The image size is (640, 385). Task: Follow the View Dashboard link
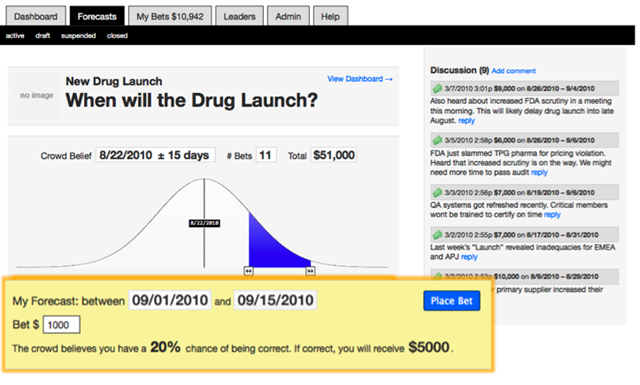[360, 79]
